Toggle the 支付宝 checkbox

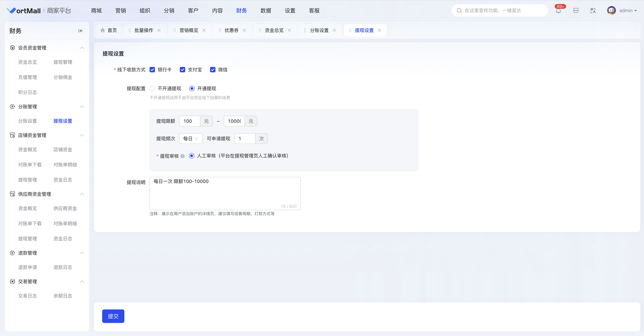tap(182, 70)
